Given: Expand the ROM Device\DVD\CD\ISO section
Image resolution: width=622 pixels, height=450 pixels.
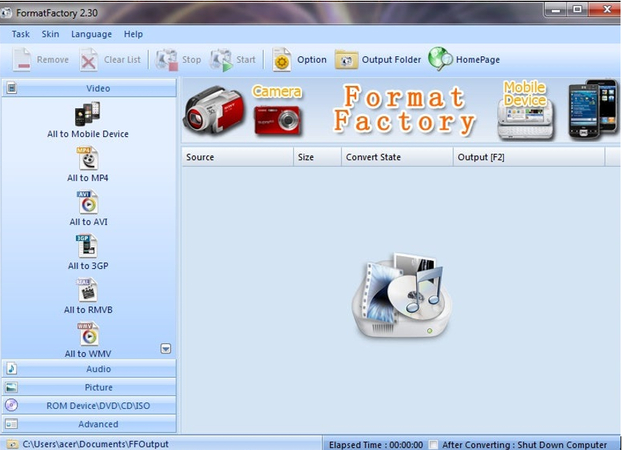Looking at the screenshot, I should 89,406.
